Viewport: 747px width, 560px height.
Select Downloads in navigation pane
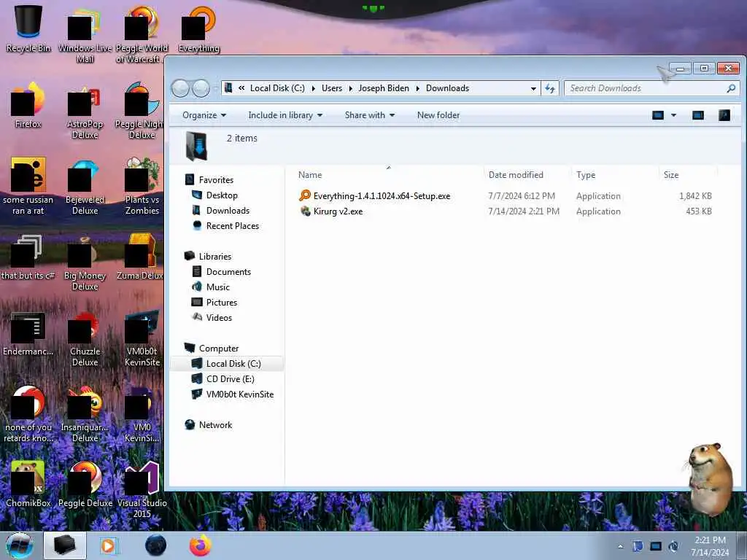coord(228,211)
